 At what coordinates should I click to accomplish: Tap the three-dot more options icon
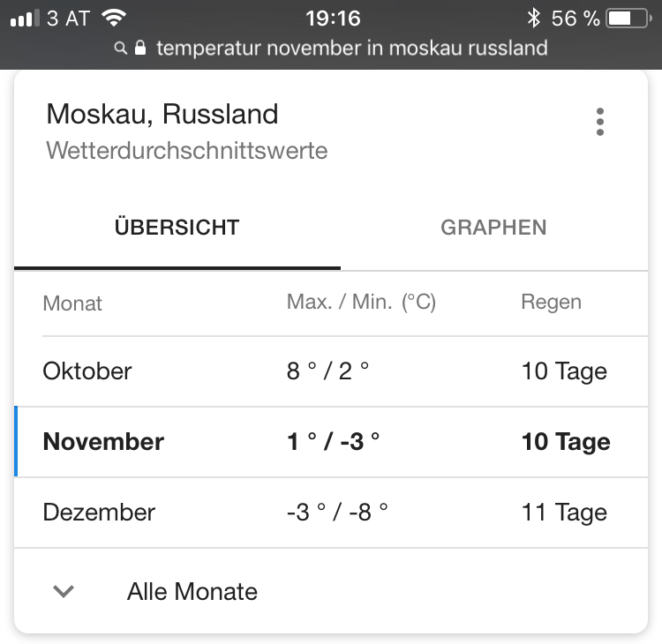click(600, 122)
